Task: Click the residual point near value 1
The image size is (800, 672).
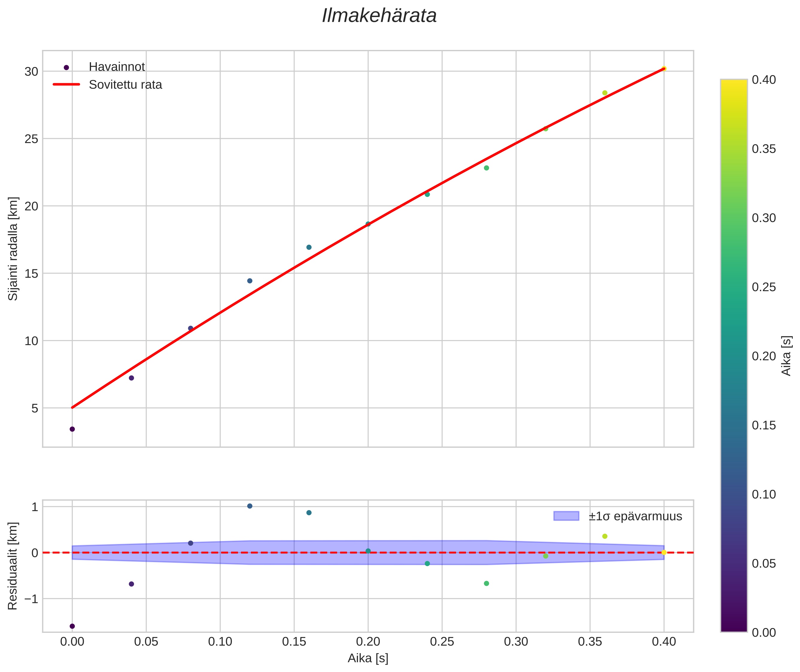Action: [x=250, y=506]
